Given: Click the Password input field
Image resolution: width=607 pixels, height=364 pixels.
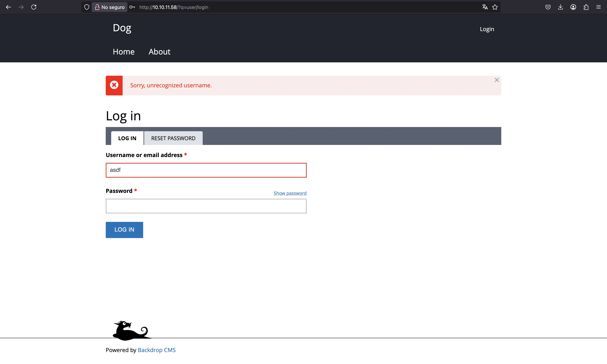Looking at the screenshot, I should 206,206.
